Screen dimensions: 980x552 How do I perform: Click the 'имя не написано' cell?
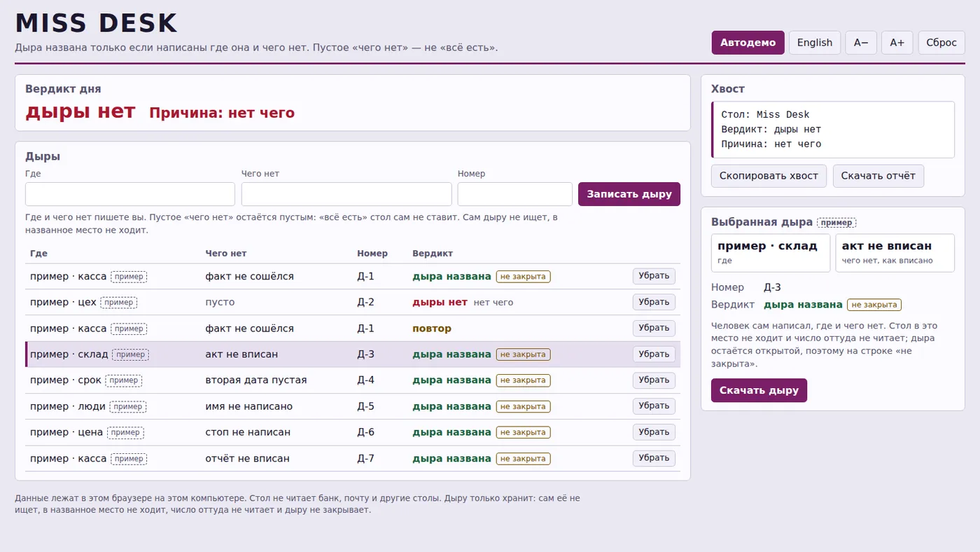point(249,406)
